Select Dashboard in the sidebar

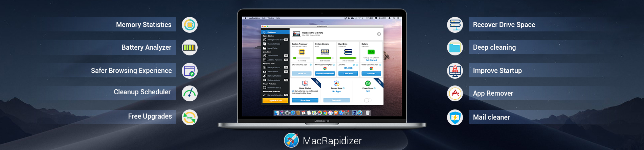point(275,32)
